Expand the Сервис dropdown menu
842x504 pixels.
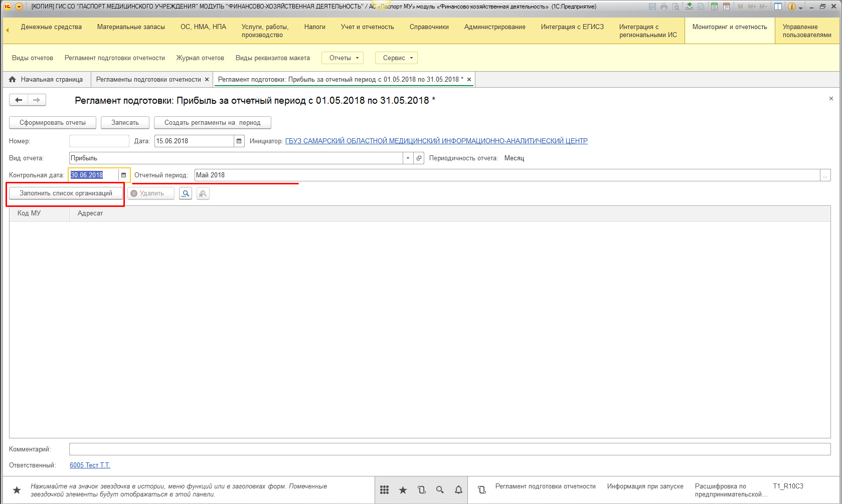click(x=396, y=58)
